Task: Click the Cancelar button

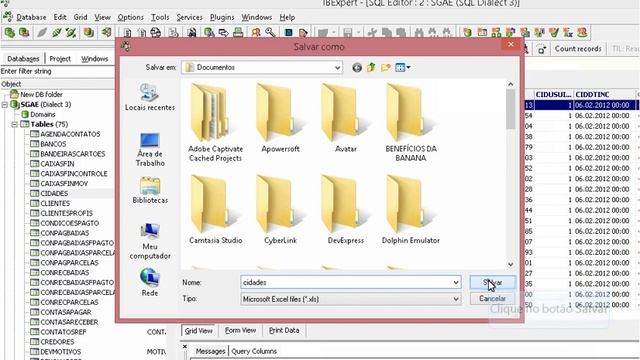Action: [492, 299]
